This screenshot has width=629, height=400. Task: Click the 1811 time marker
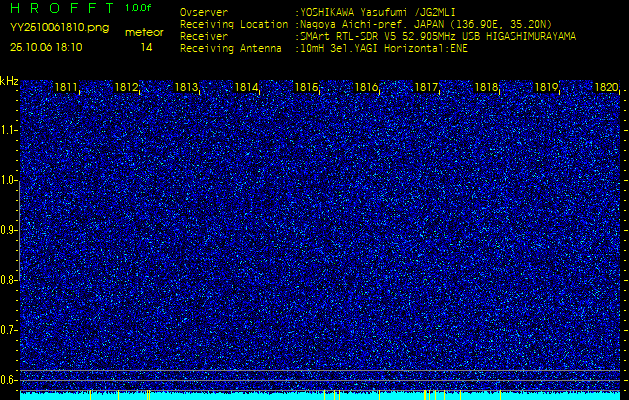67,88
